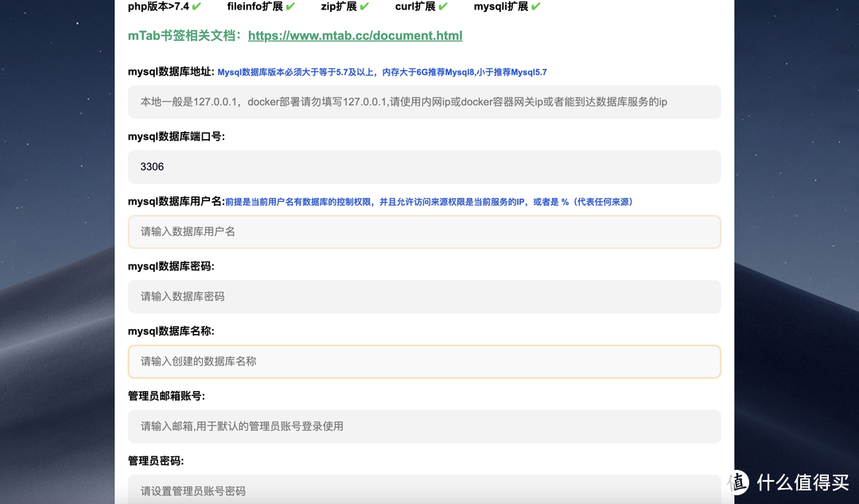Focus the 请输入创建的数据库名称 field
Viewport: 859px width, 504px height.
424,361
